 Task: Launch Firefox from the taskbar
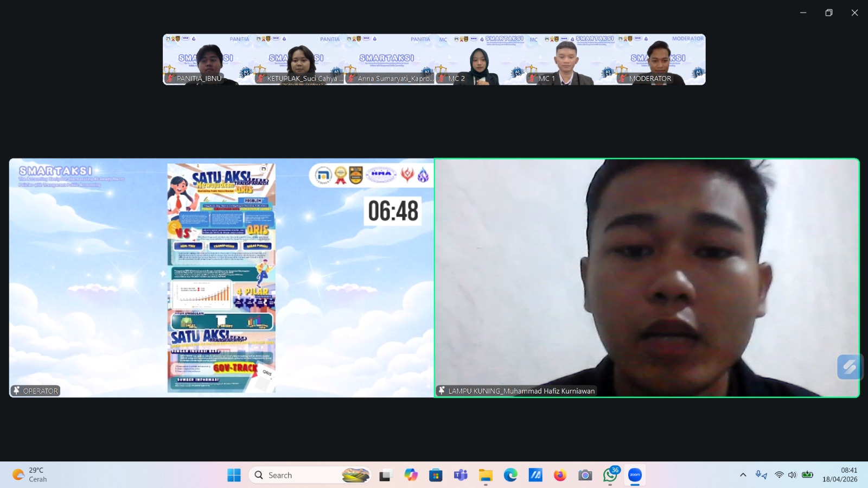point(560,475)
